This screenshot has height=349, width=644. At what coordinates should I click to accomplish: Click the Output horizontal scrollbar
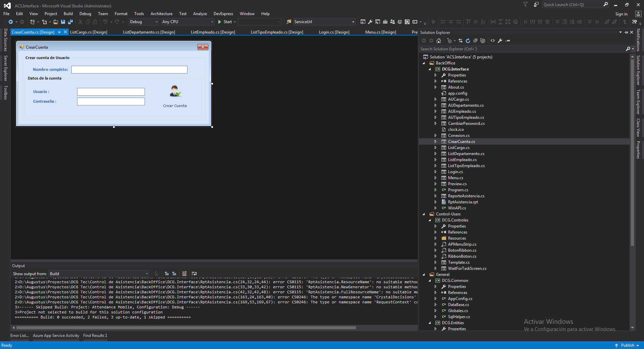pyautogui.click(x=186, y=328)
